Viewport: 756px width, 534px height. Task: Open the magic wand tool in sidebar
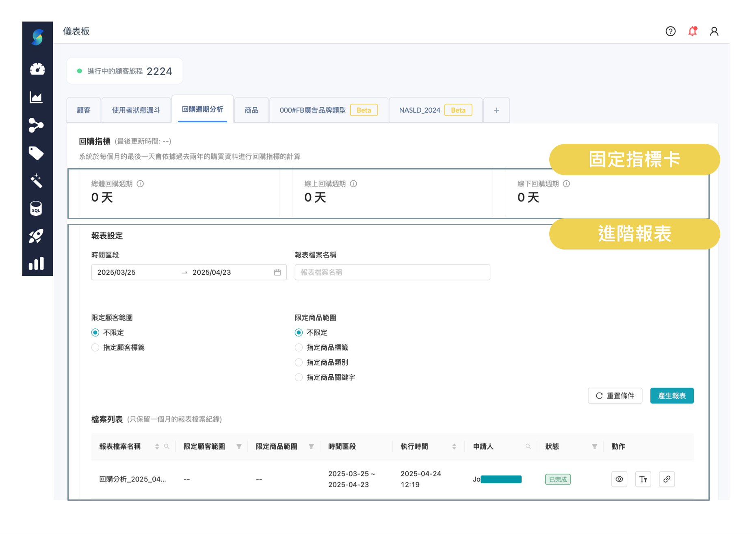(37, 181)
